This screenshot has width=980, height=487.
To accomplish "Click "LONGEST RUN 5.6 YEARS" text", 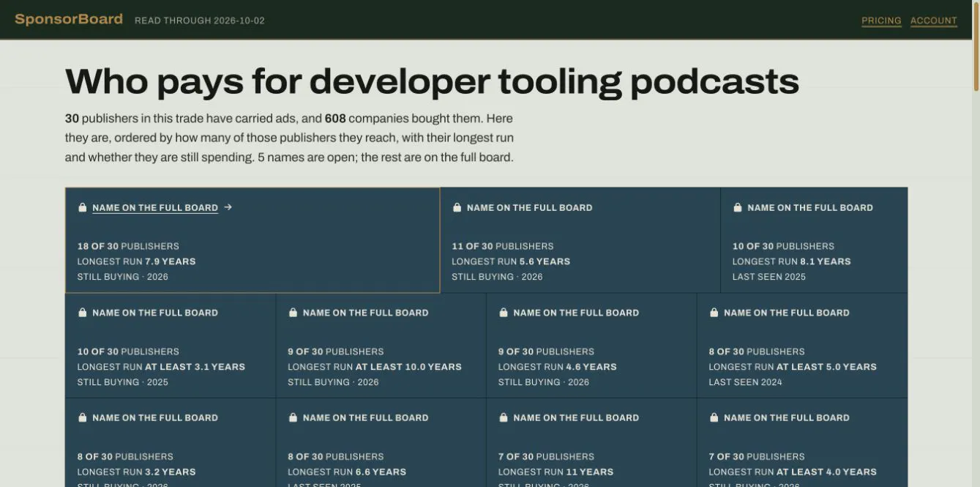I will click(511, 261).
